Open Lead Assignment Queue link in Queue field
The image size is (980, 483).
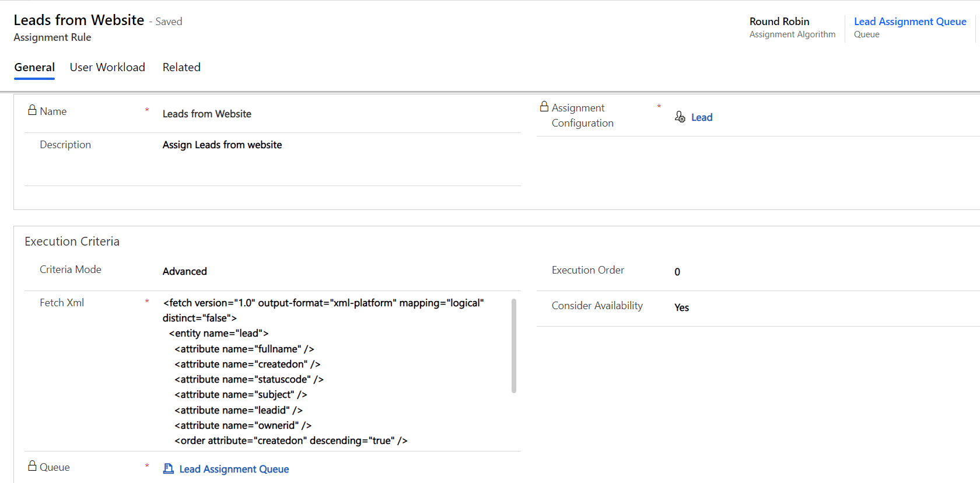(234, 469)
